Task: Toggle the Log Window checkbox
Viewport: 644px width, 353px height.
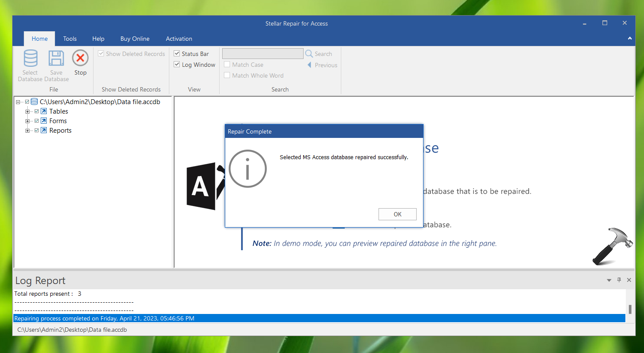Action: tap(177, 64)
